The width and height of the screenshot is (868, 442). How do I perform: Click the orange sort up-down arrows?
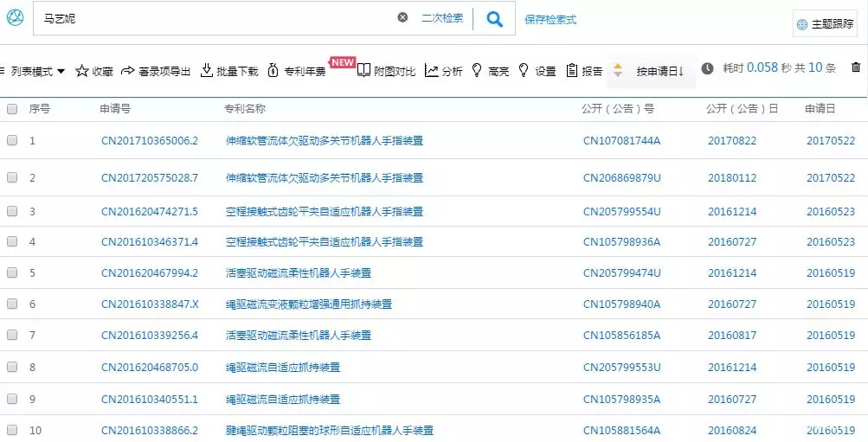(x=618, y=70)
